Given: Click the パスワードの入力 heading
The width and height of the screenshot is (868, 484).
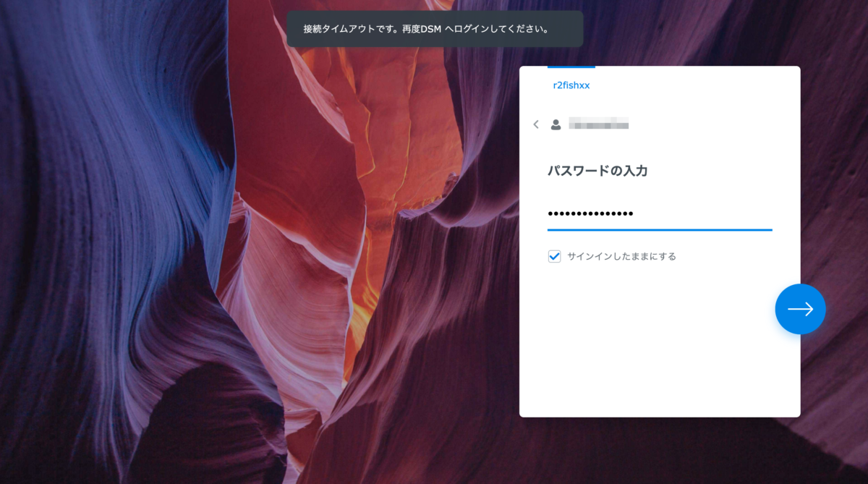Looking at the screenshot, I should coord(597,171).
